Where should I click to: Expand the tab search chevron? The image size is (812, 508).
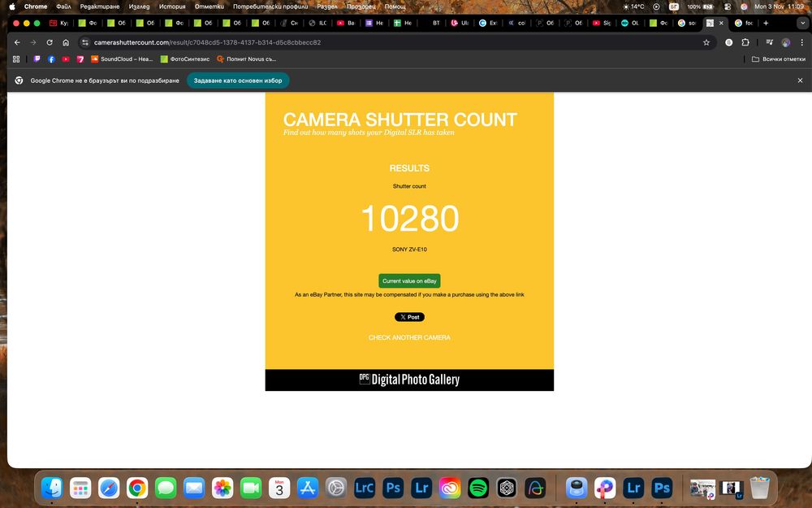[x=804, y=23]
